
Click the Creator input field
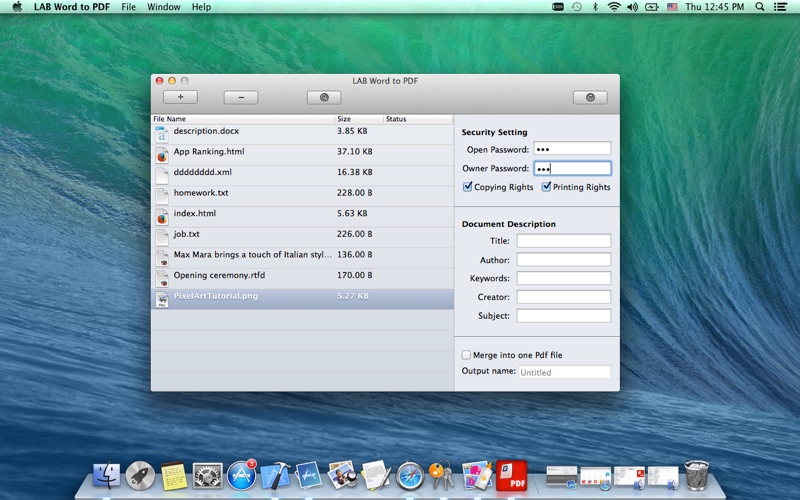[x=563, y=297]
